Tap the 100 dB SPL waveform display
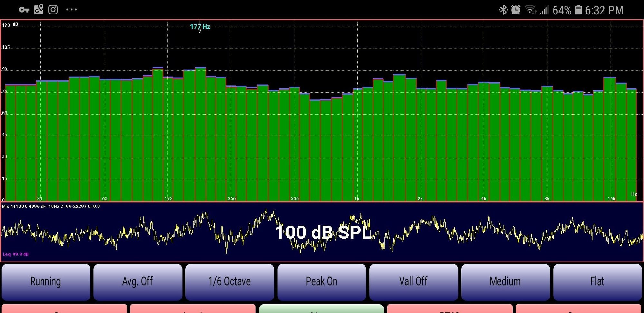Screen dimensions: 644x313 (322, 232)
